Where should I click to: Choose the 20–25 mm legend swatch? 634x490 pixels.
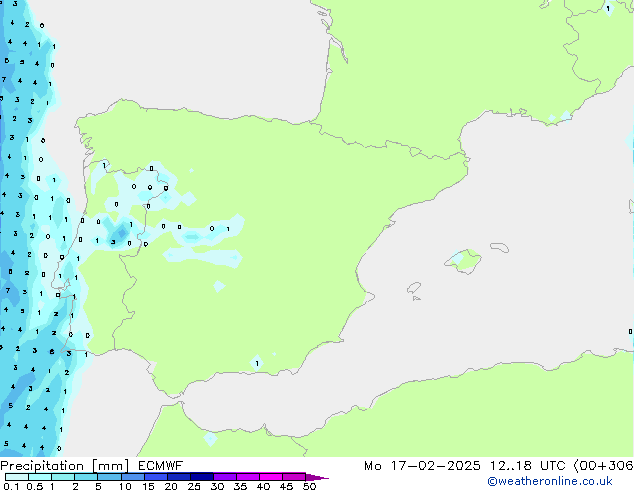pyautogui.click(x=178, y=477)
